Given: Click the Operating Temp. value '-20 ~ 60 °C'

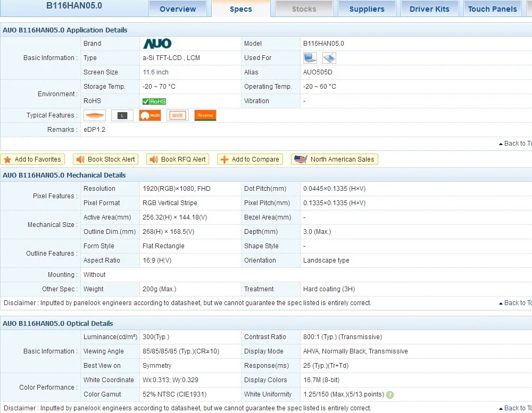Looking at the screenshot, I should 320,87.
